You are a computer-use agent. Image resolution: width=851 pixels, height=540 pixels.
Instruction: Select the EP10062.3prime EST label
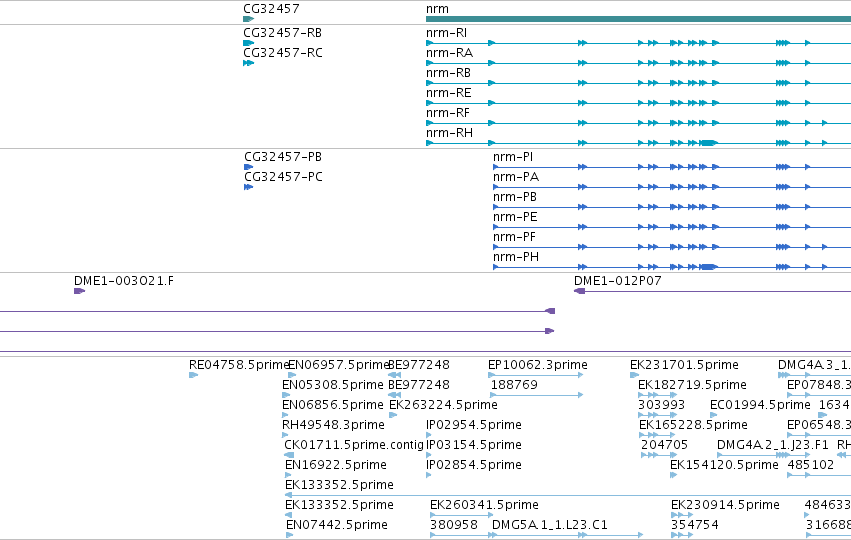[x=537, y=365]
